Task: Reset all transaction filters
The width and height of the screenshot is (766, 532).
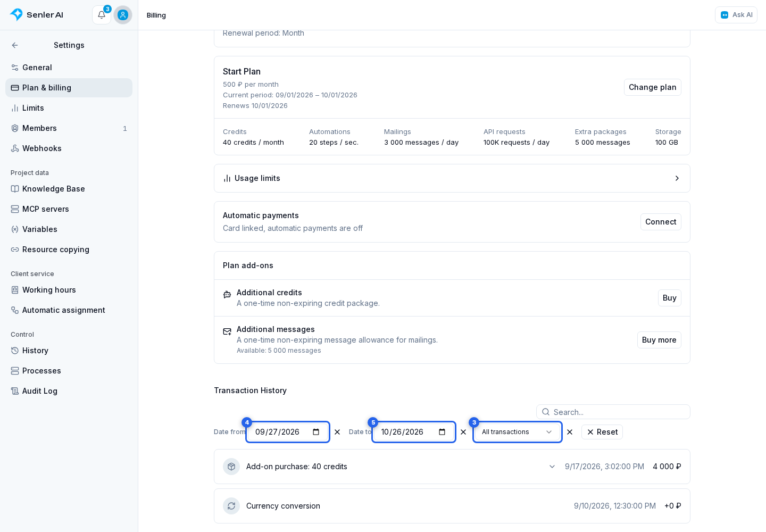Action: click(x=602, y=432)
